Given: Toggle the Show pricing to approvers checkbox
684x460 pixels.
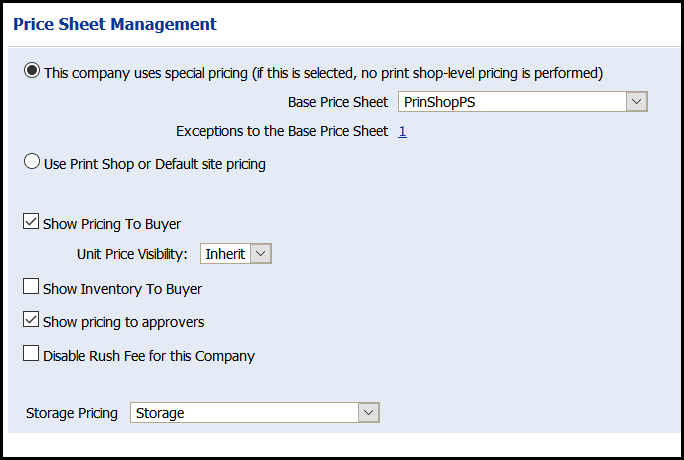Looking at the screenshot, I should pos(31,321).
